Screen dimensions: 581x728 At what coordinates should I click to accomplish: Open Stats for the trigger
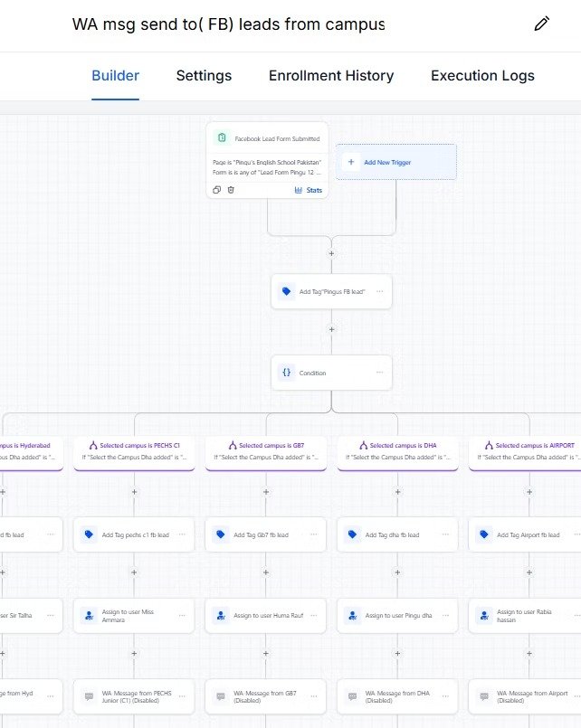[309, 190]
